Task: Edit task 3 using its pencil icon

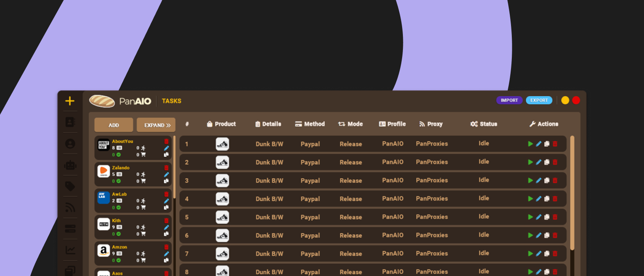Action: click(539, 181)
